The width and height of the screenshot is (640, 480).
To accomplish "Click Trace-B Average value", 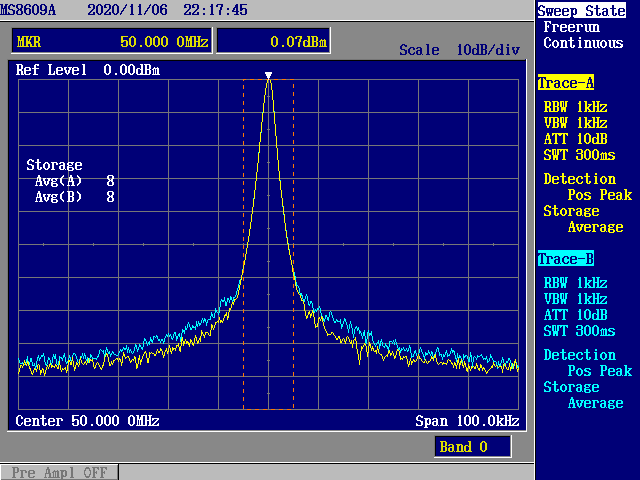I will pyautogui.click(x=596, y=403).
